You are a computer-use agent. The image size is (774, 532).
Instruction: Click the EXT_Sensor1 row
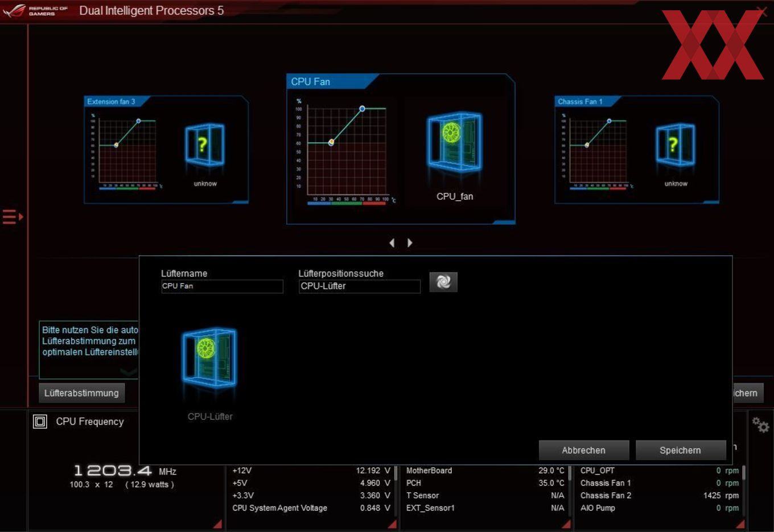[x=485, y=508]
